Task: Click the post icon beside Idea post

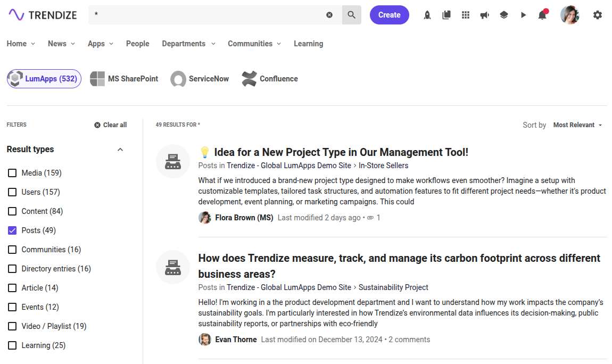Action: 173,161
